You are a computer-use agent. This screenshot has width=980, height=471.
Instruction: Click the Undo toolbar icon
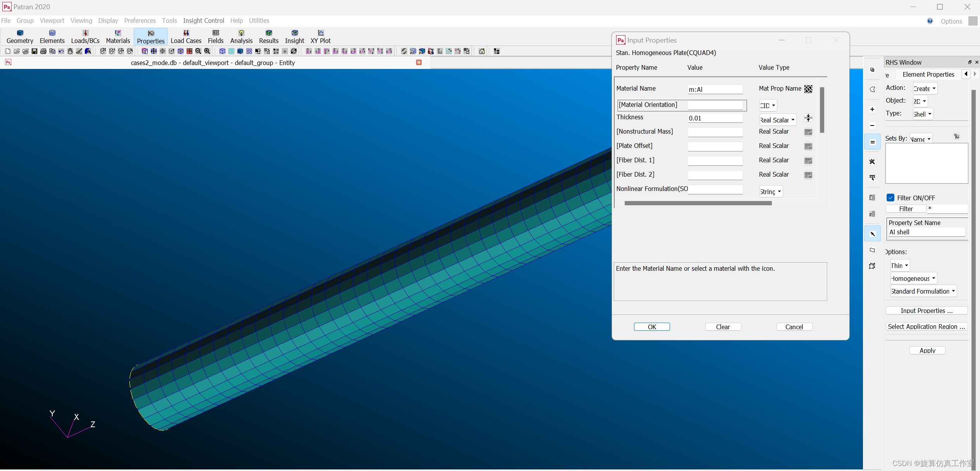click(x=61, y=51)
